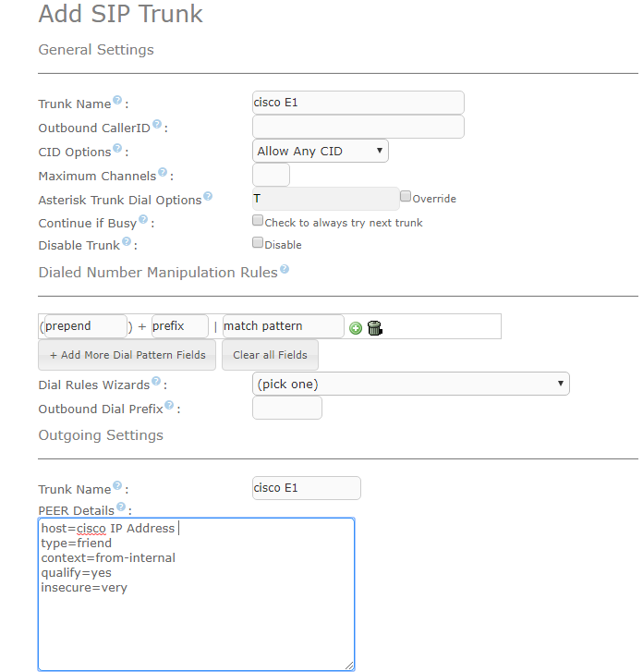Click the trash can delete pattern icon

coord(374,328)
